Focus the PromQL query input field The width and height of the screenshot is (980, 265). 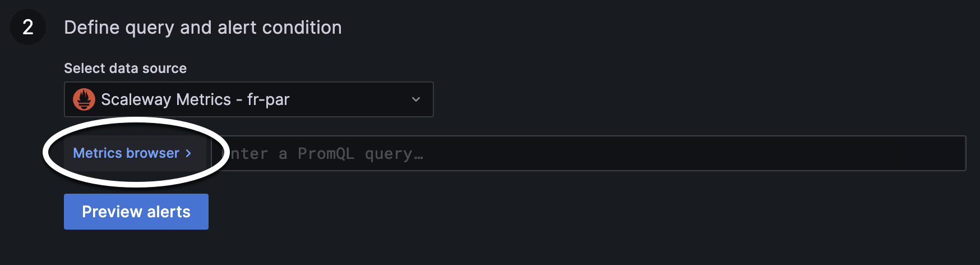pos(588,153)
